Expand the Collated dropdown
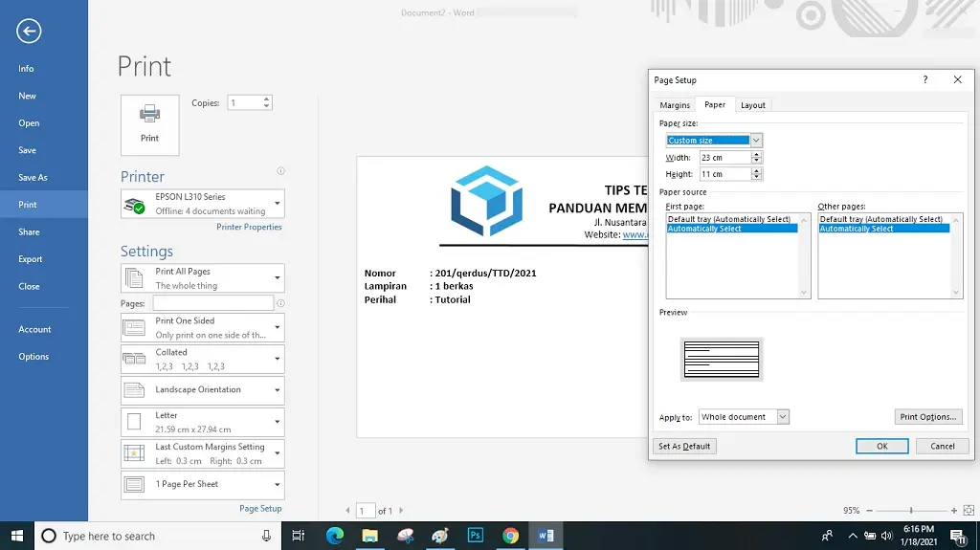 (203, 360)
